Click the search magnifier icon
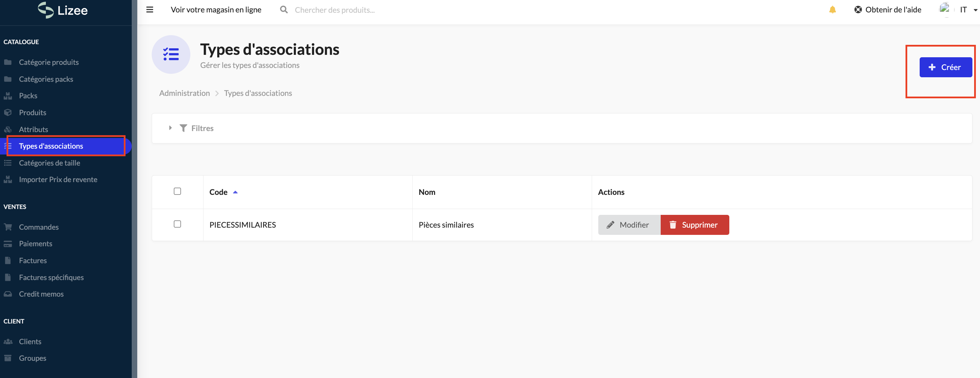Image resolution: width=980 pixels, height=378 pixels. coord(283,10)
